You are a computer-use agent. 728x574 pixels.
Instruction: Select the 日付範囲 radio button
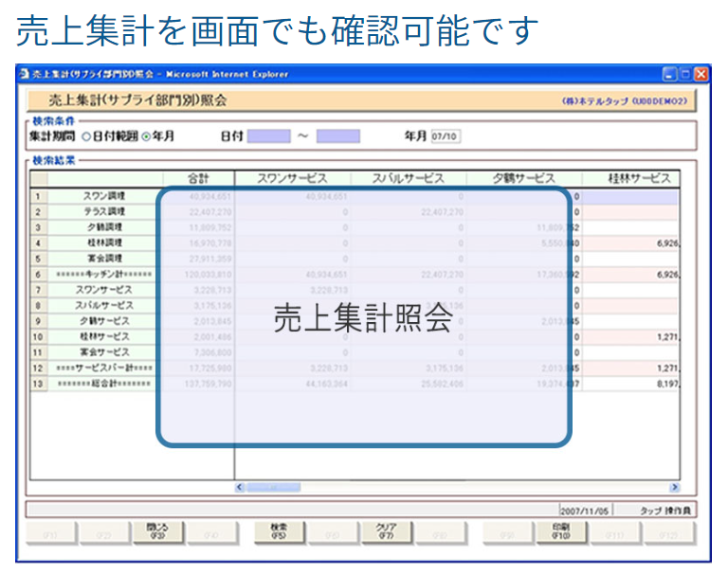point(86,136)
